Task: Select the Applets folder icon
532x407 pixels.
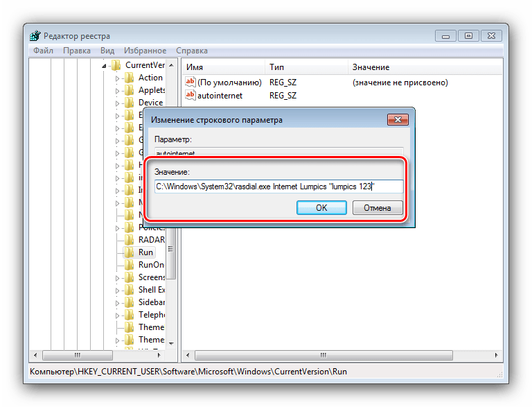Action: pyautogui.click(x=129, y=90)
